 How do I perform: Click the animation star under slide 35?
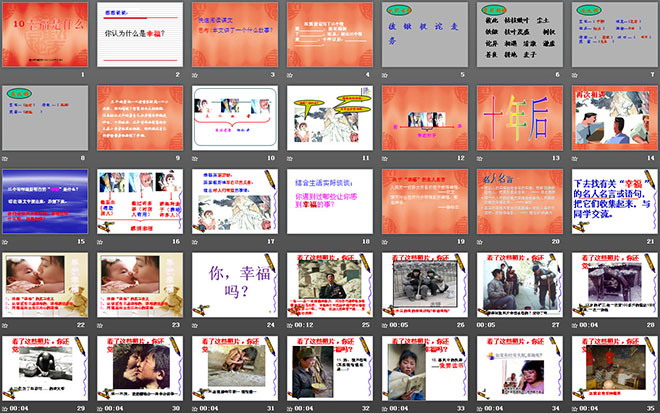click(575, 409)
